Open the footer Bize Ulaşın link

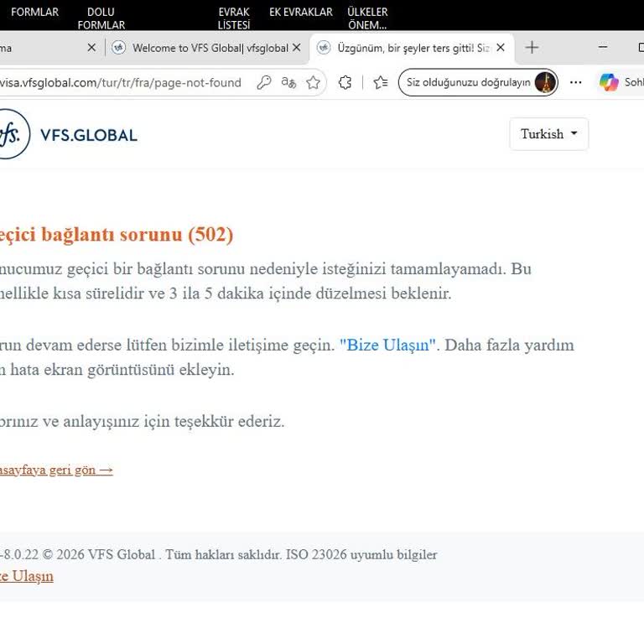pos(27,576)
